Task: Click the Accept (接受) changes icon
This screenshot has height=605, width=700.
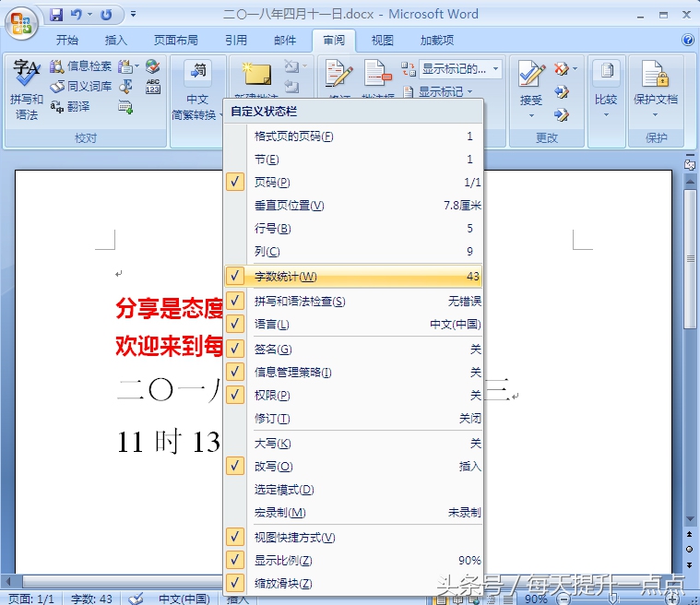Action: 531,74
